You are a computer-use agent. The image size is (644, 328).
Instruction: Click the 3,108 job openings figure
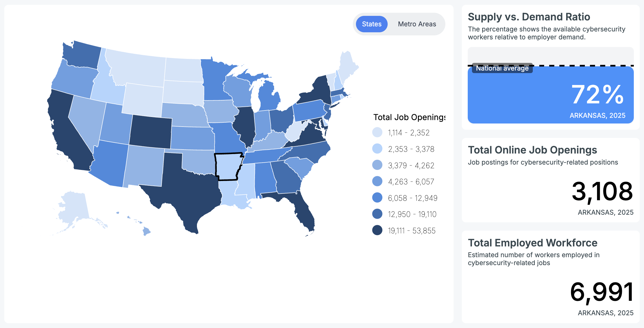[602, 192]
